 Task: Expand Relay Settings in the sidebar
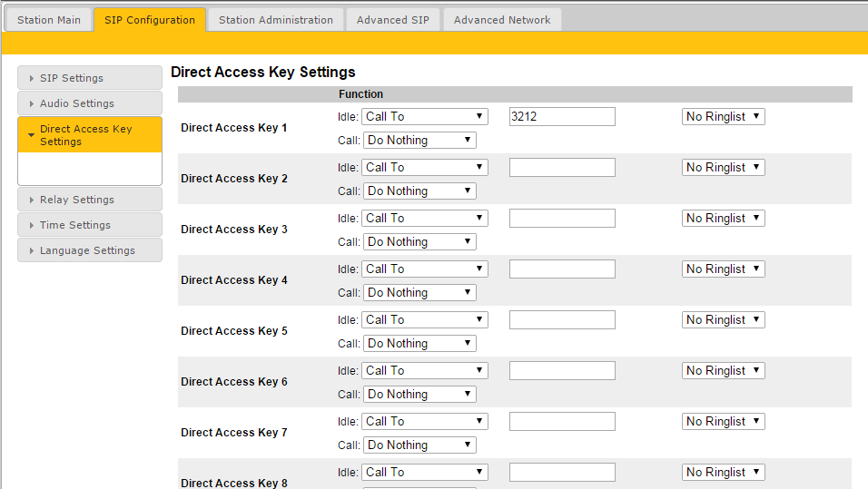(x=89, y=200)
